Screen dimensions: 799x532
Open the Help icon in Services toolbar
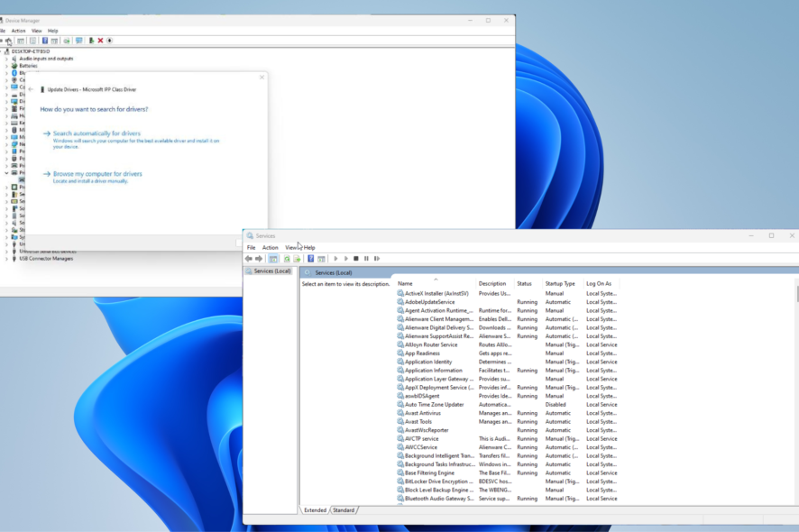click(x=310, y=259)
